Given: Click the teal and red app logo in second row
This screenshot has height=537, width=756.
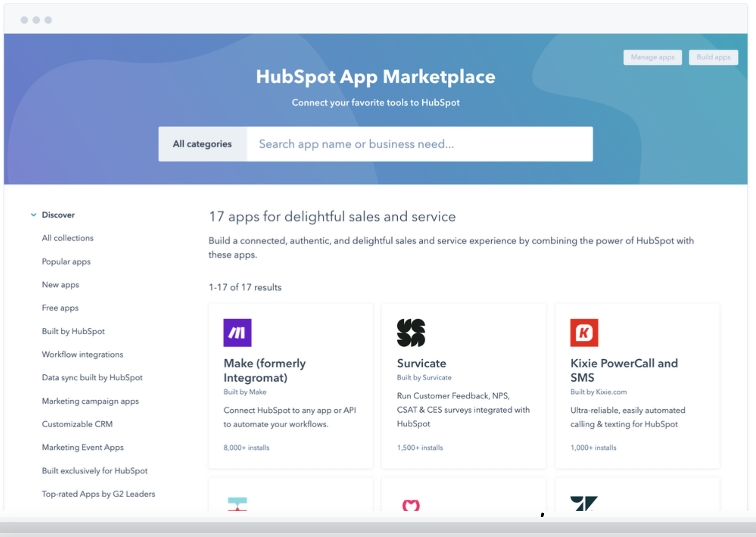Looking at the screenshot, I should click(x=237, y=504).
